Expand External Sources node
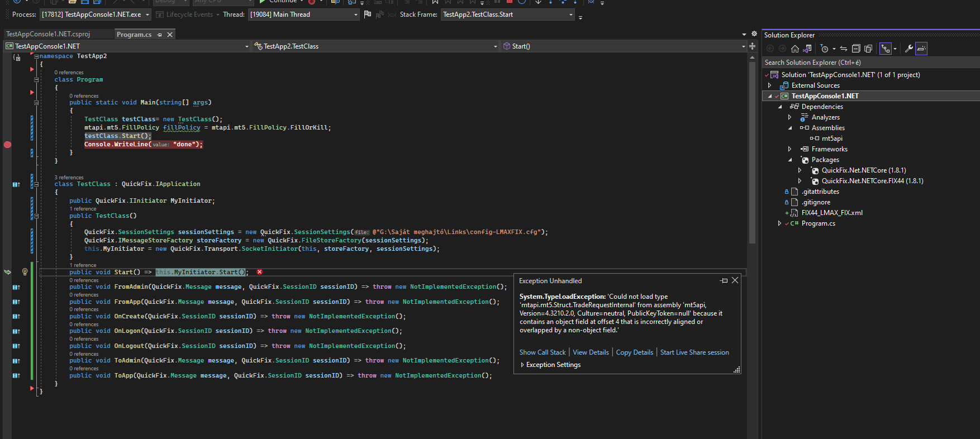Screen dimensions: 980x439 coord(770,85)
